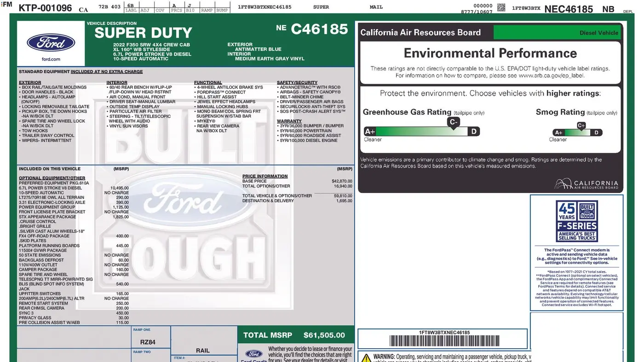Click the C- greenhouse gas rating marker
Viewport: 644px width, 362px height.
[x=454, y=122]
